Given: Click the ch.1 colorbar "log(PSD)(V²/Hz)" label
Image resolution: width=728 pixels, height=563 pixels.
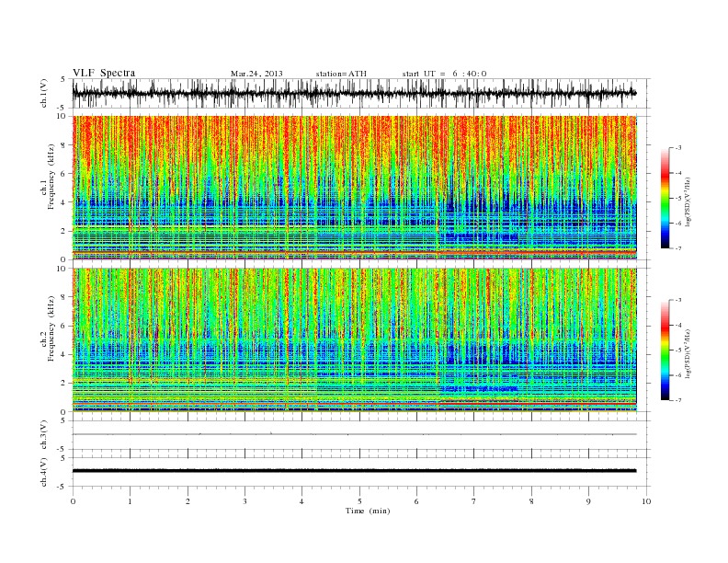Looking at the screenshot, I should click(x=688, y=201).
